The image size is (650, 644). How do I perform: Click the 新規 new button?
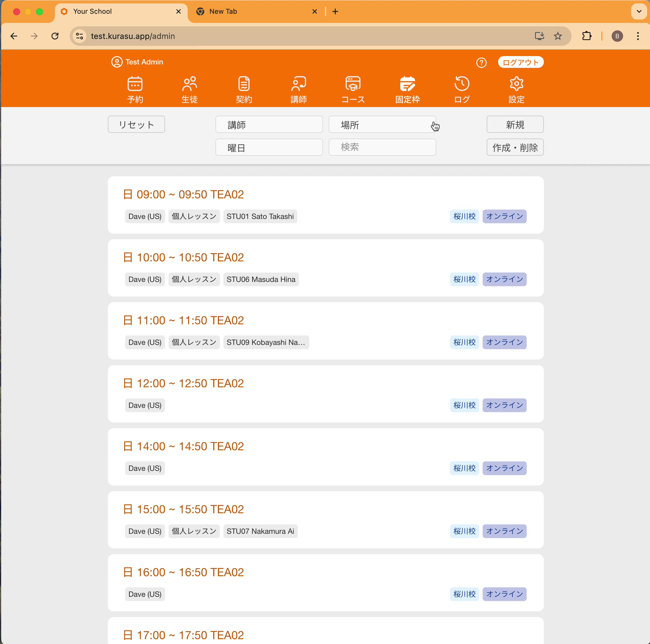pyautogui.click(x=515, y=125)
